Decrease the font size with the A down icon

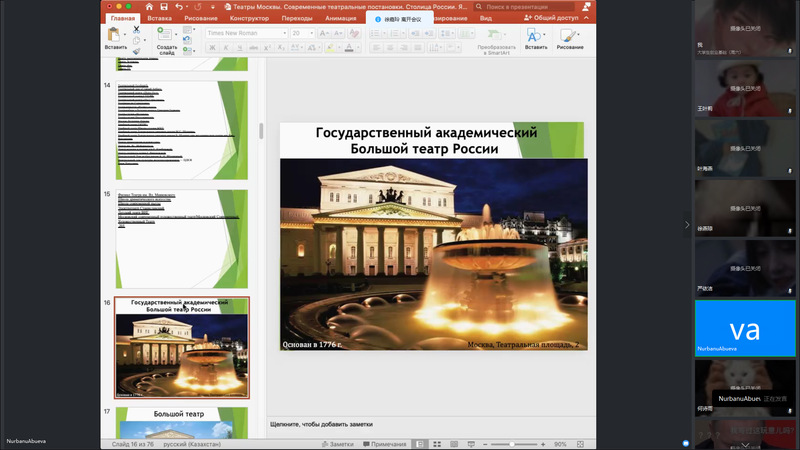point(338,33)
